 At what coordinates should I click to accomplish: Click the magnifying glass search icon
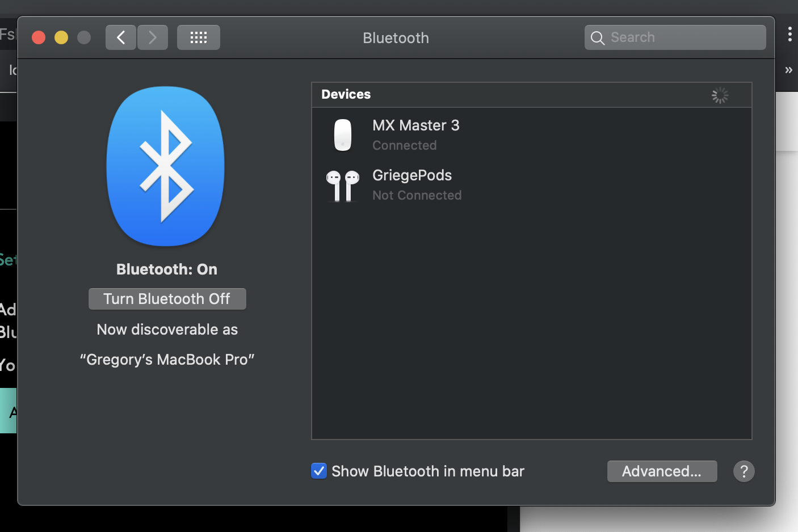pos(598,38)
